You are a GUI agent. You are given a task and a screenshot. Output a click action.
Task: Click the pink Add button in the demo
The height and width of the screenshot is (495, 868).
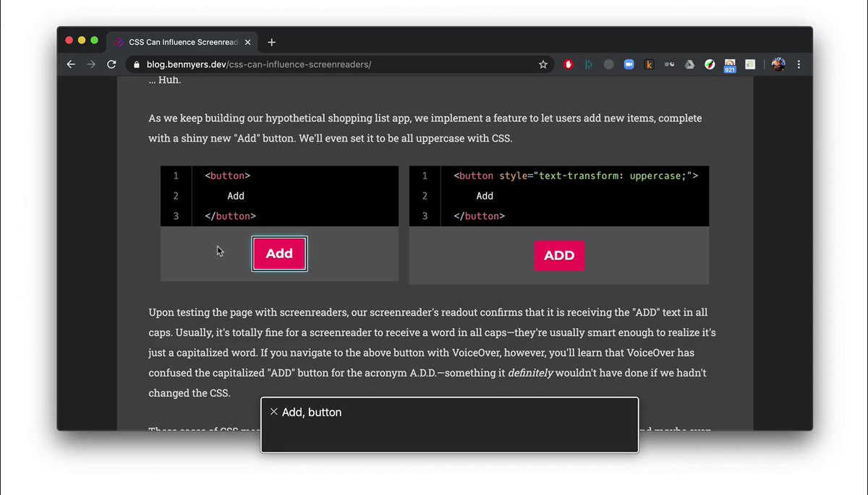[279, 254]
